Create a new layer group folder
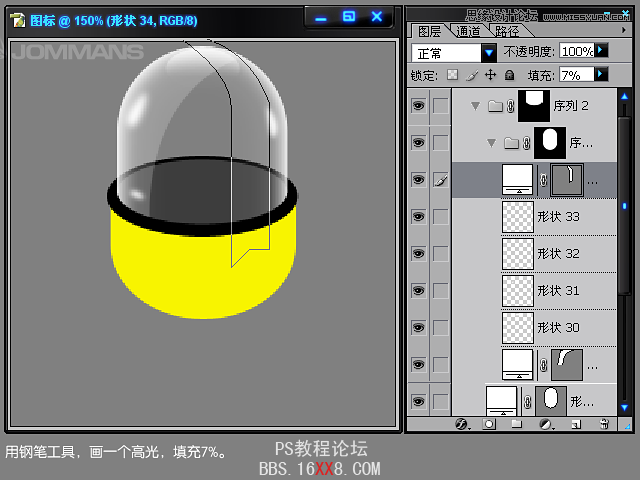Screen dimensions: 640x480 point(517,424)
